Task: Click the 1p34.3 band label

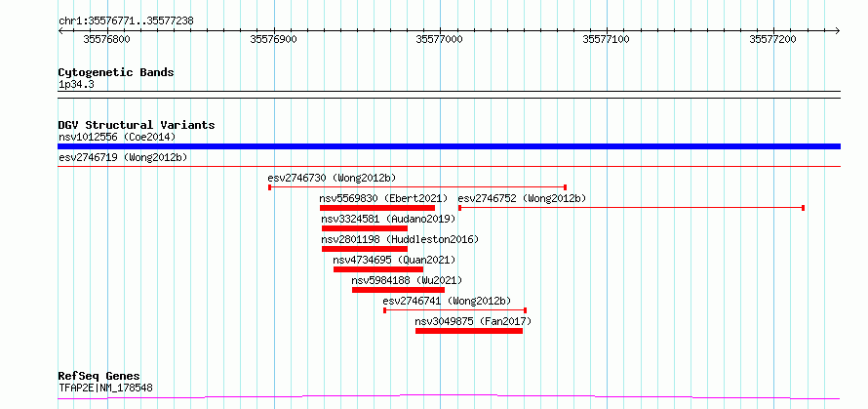Action: tap(76, 85)
